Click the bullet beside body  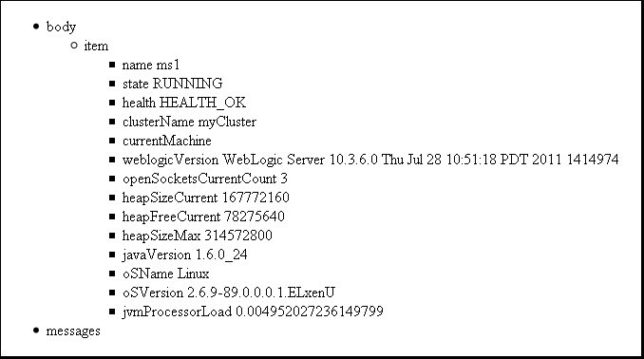point(36,27)
